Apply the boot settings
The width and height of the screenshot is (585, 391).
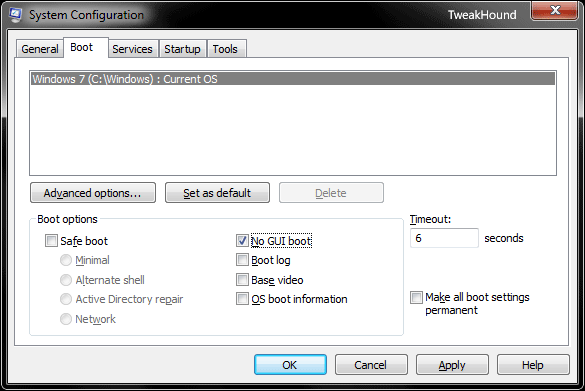(x=452, y=365)
